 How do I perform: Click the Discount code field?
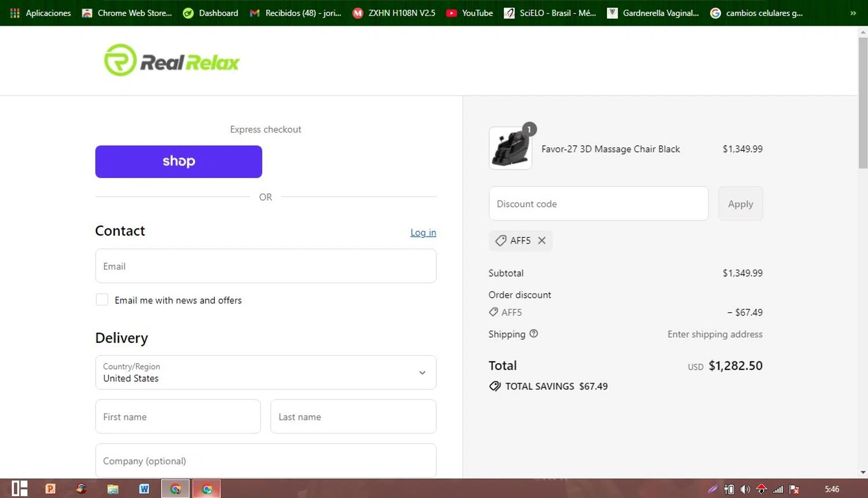point(598,204)
